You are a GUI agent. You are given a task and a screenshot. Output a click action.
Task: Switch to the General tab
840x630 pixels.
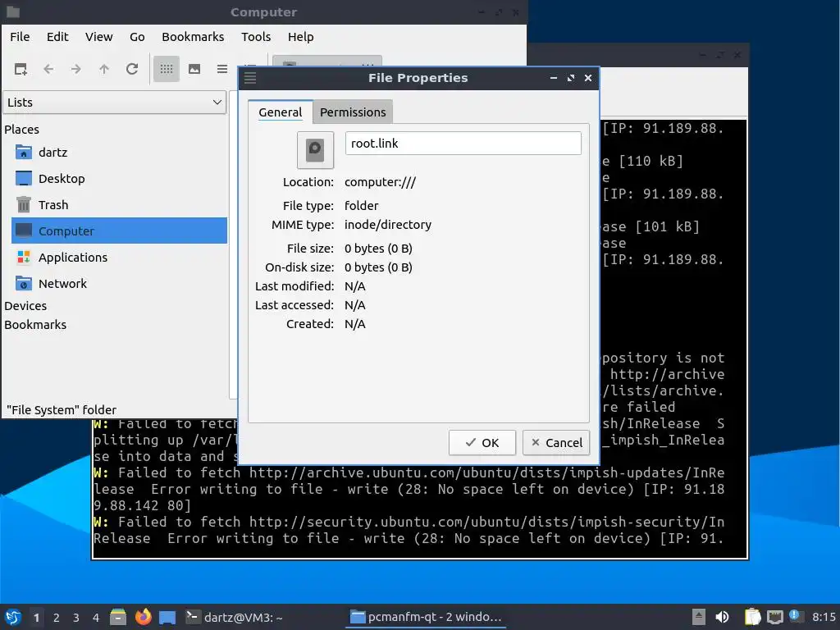coord(281,112)
